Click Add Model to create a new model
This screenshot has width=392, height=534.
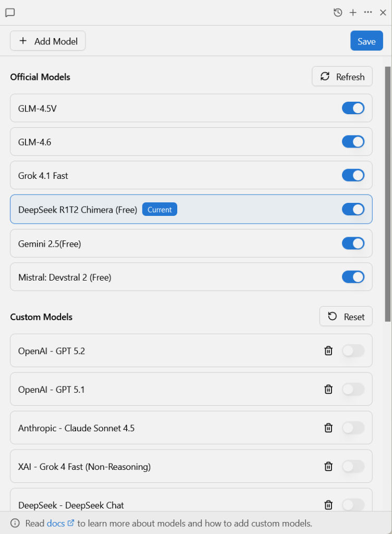(x=47, y=41)
